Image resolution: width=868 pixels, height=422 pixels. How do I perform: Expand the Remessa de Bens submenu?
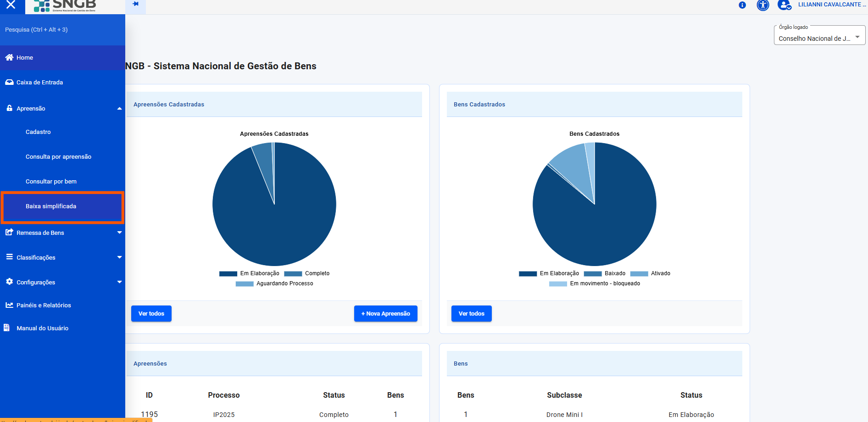click(119, 233)
